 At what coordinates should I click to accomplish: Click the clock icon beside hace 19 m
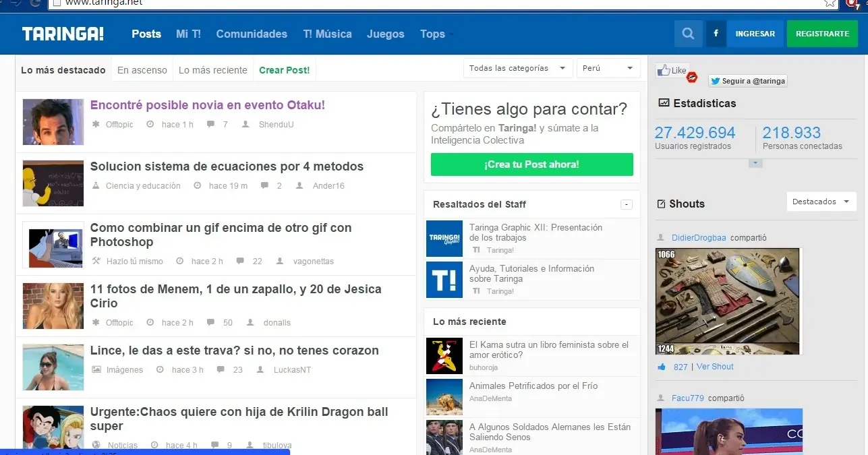pos(197,186)
